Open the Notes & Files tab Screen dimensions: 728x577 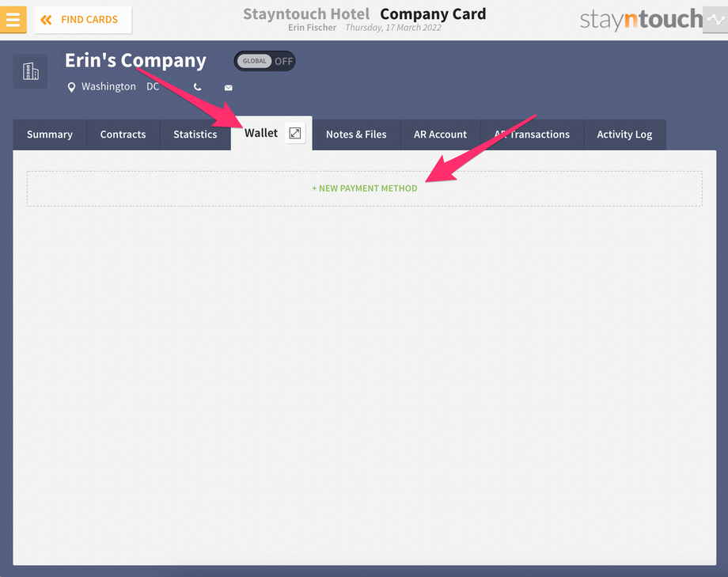pyautogui.click(x=356, y=135)
